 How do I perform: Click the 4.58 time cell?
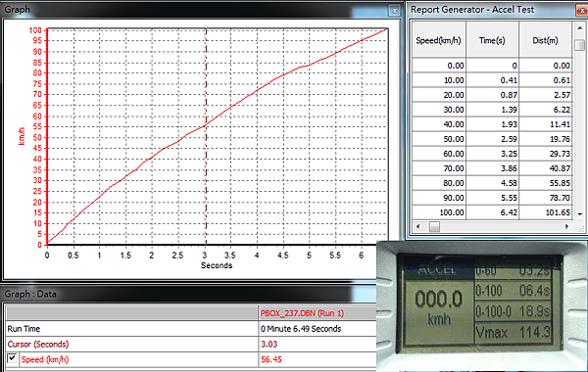coord(492,183)
